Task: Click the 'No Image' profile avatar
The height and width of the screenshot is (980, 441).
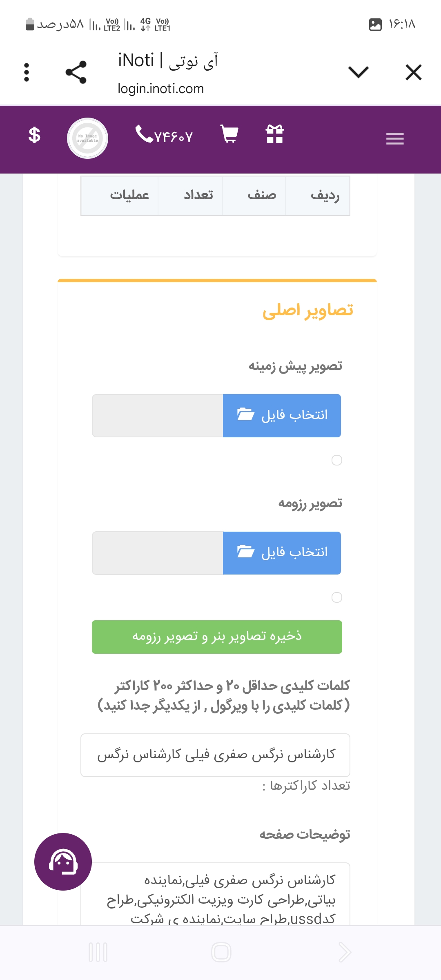Action: [87, 138]
